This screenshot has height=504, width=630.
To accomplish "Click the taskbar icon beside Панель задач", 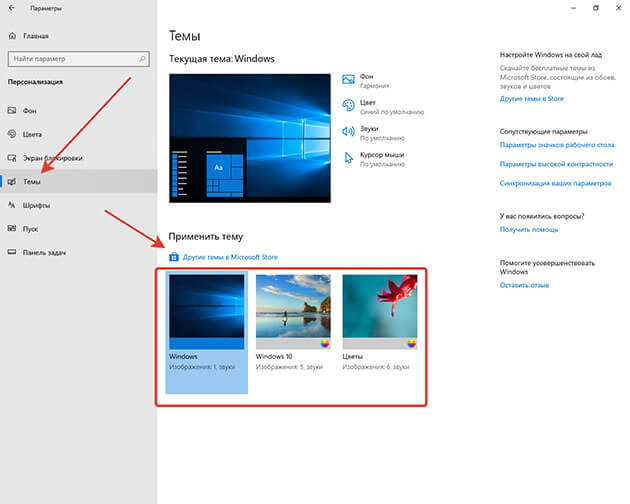I will coord(12,252).
